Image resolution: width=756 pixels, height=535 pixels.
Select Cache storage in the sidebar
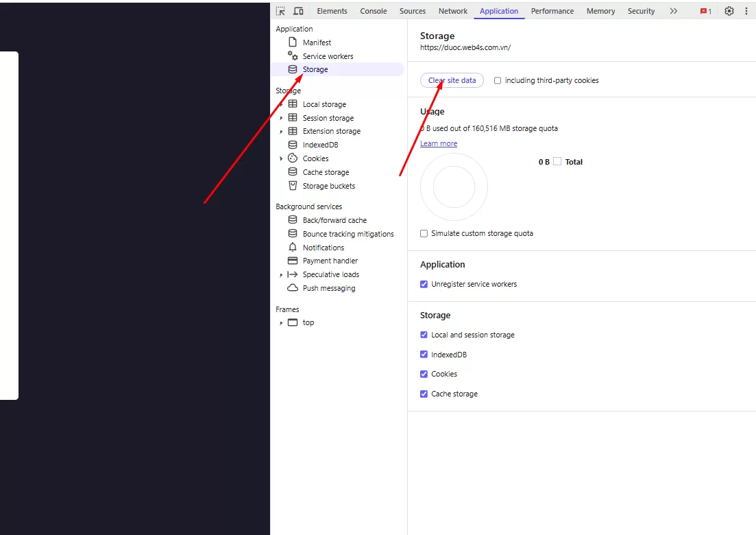(x=326, y=172)
